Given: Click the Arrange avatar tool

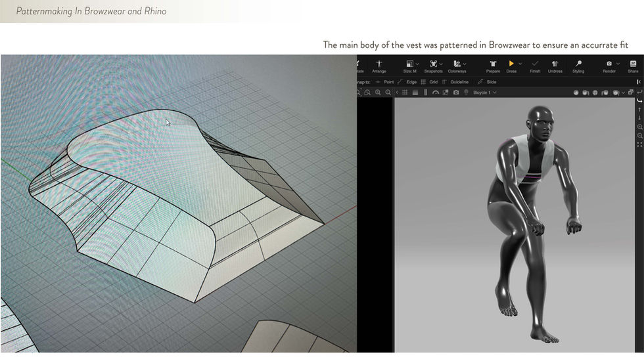Looking at the screenshot, I should (x=379, y=66).
